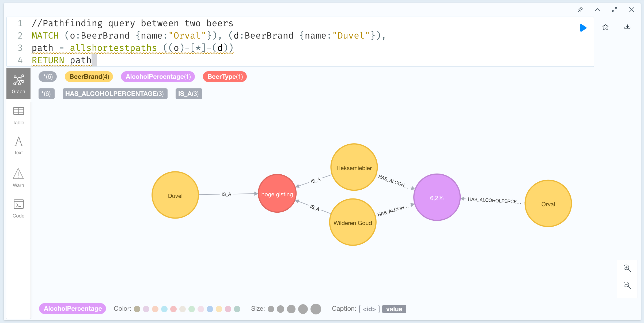Close the result frame
This screenshot has width=644, height=323.
click(x=632, y=10)
